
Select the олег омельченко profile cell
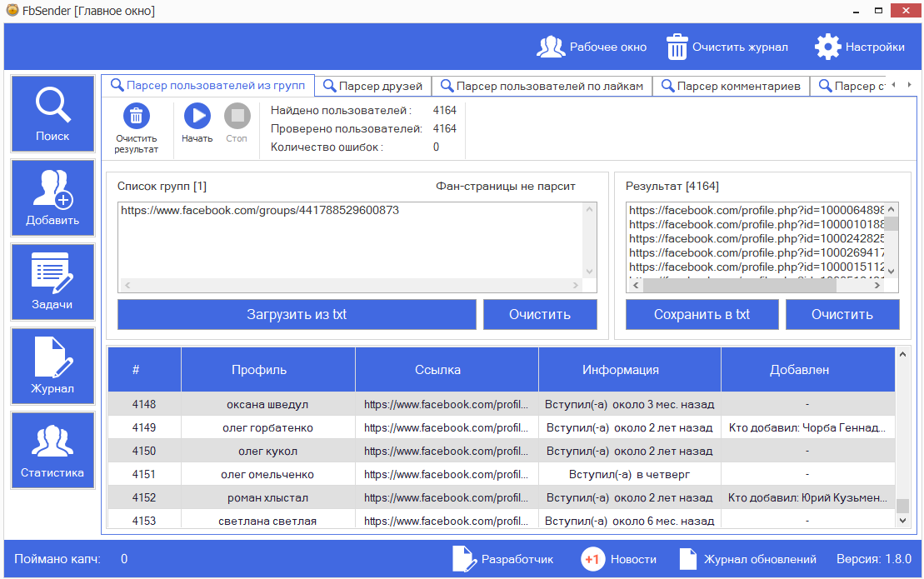pos(268,474)
